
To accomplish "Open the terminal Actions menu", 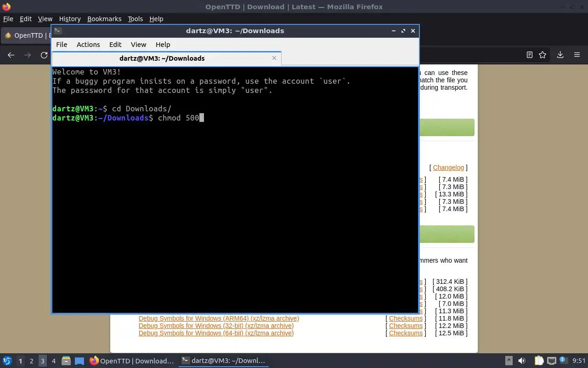I will [x=88, y=45].
